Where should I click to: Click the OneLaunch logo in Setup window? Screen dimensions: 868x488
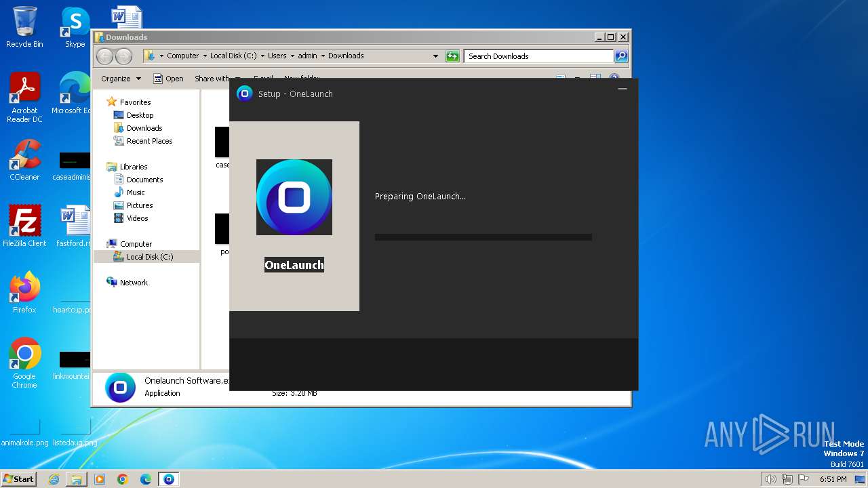coord(294,197)
